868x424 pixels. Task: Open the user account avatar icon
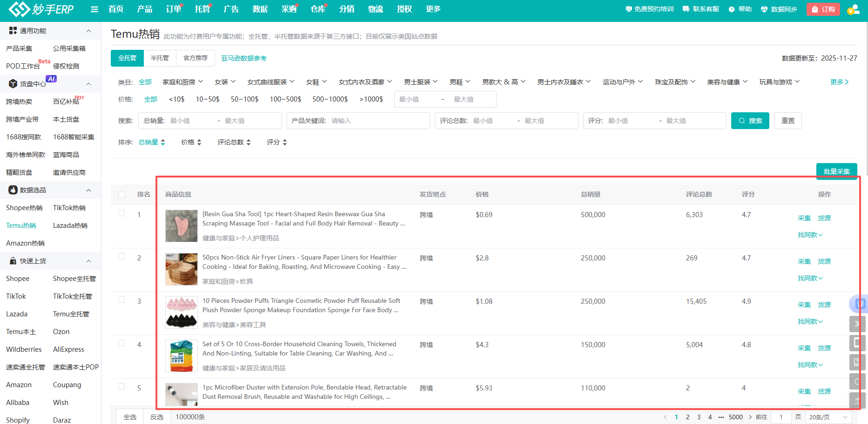[x=853, y=10]
